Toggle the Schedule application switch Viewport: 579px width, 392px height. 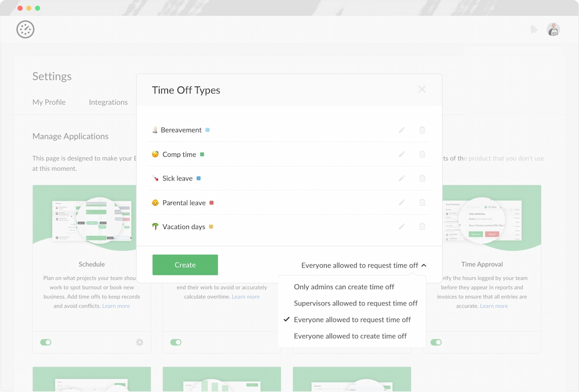point(45,342)
